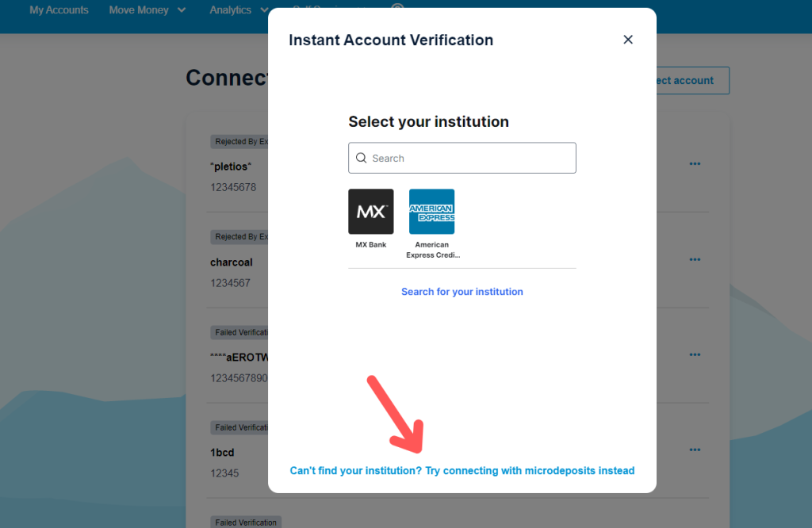
Task: Click the connect with microdeposits link
Action: (x=462, y=471)
